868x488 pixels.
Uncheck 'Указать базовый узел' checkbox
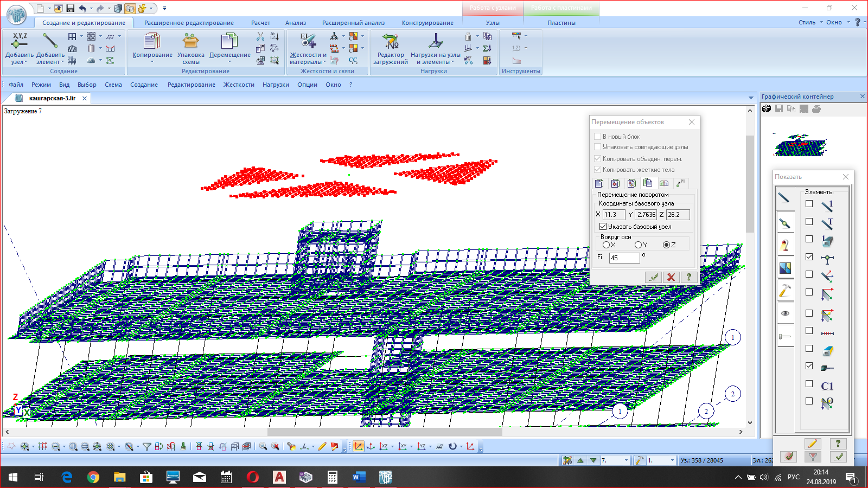[603, 227]
